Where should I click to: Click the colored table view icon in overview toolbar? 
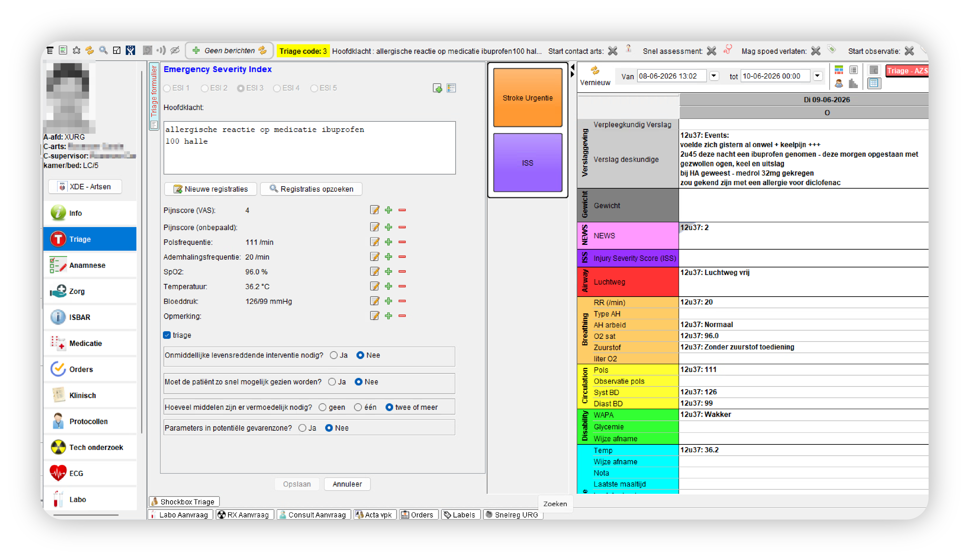coord(839,70)
